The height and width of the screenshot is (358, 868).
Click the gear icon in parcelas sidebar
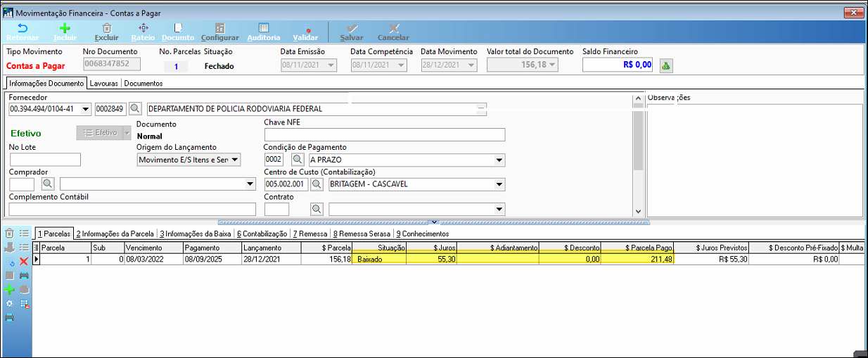(x=9, y=303)
